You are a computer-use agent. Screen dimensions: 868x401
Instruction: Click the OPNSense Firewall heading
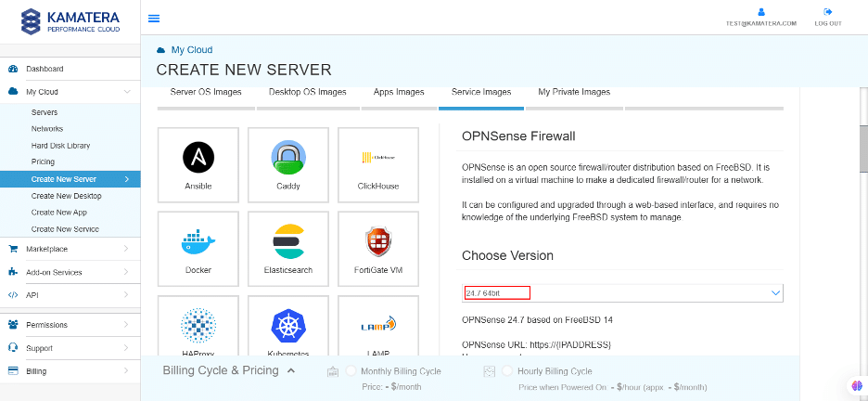coord(518,136)
